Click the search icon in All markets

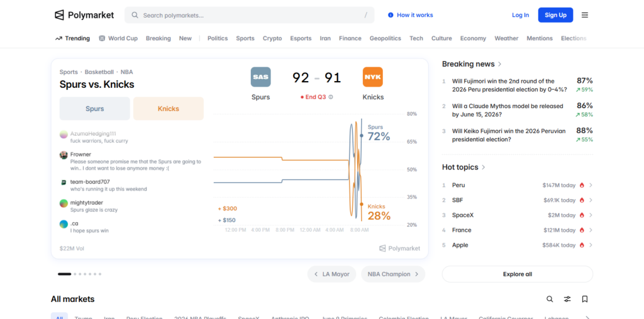550,300
